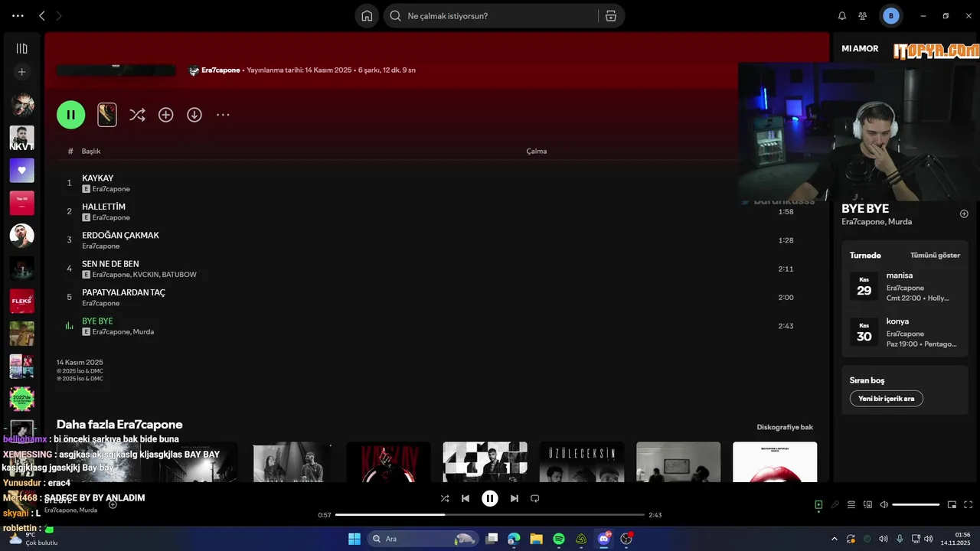Seek on the song progress bar
Viewport: 980px width, 551px height.
[x=490, y=515]
